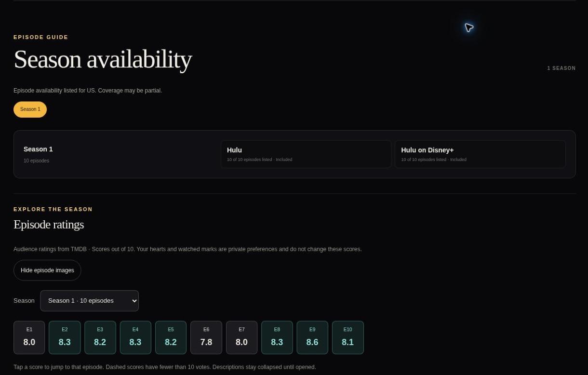Jump to episode E1 rated 8.0
588x375 pixels.
pyautogui.click(x=29, y=337)
